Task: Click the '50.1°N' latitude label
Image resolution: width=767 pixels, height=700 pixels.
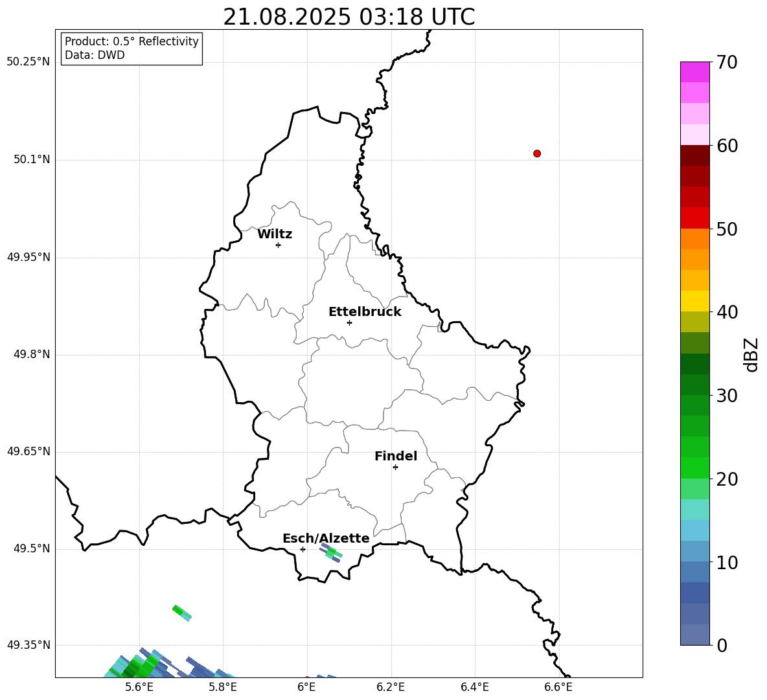Action: (32, 159)
